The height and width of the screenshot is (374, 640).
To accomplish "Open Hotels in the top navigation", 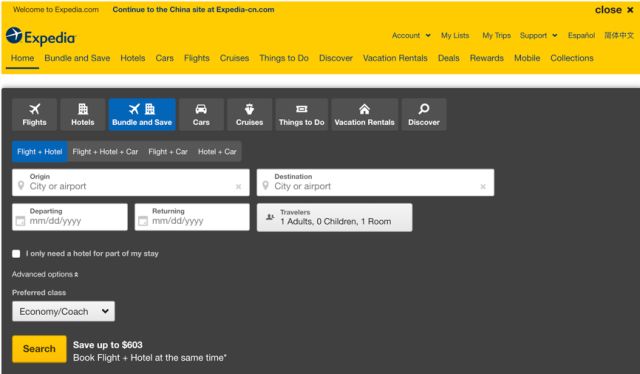I will tap(133, 58).
